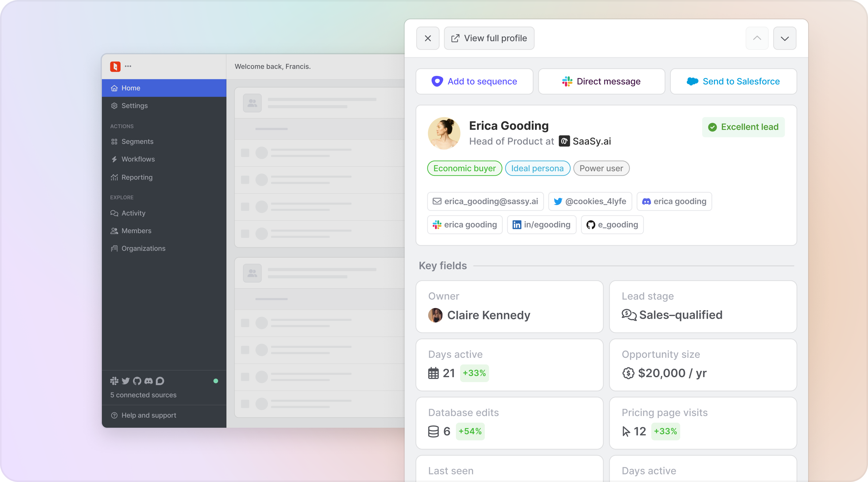Click the red app logo icon
Image resolution: width=868 pixels, height=482 pixels.
point(115,66)
